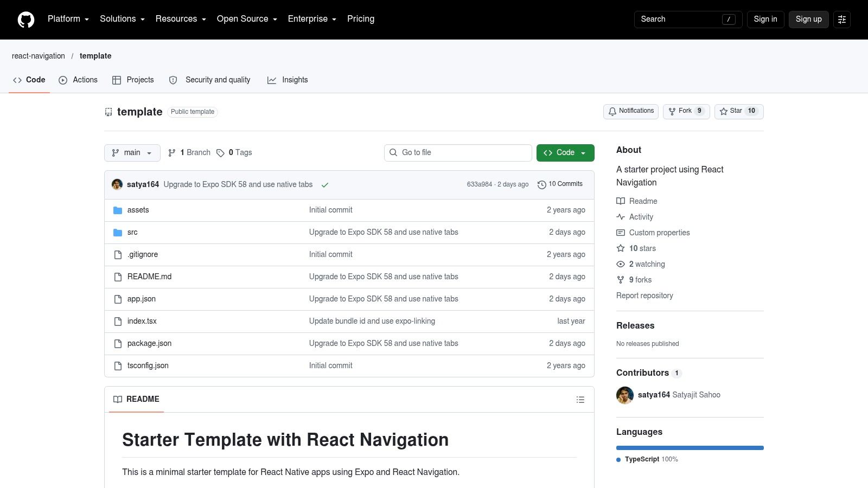The image size is (868, 488).
Task: Click the GitHub logo icon
Action: (26, 20)
